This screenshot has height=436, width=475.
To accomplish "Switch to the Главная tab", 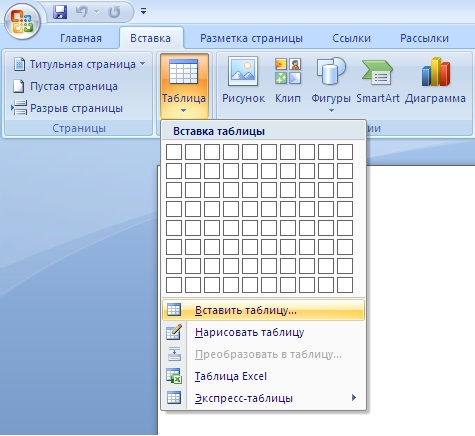I will click(x=81, y=38).
